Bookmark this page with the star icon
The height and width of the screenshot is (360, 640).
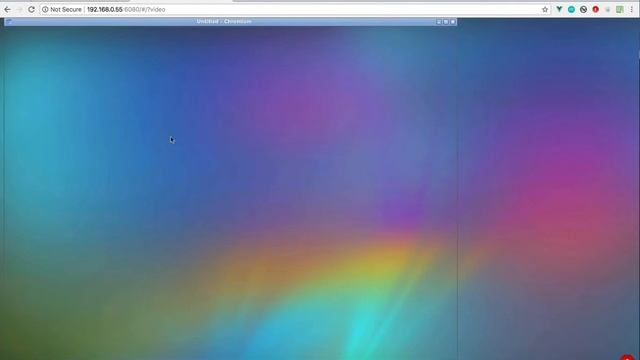point(545,9)
